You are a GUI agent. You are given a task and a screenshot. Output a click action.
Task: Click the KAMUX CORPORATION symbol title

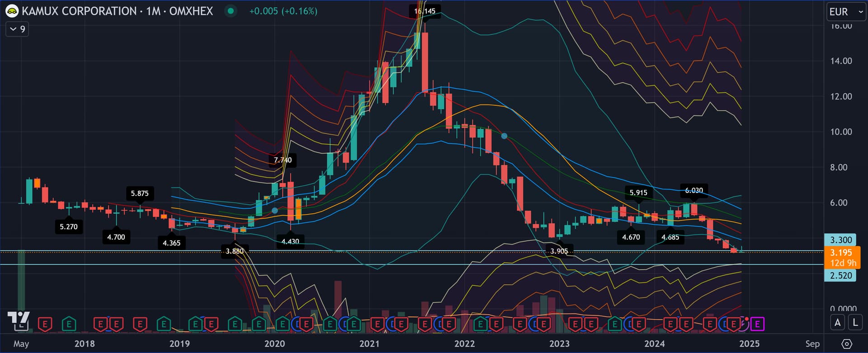pos(80,11)
